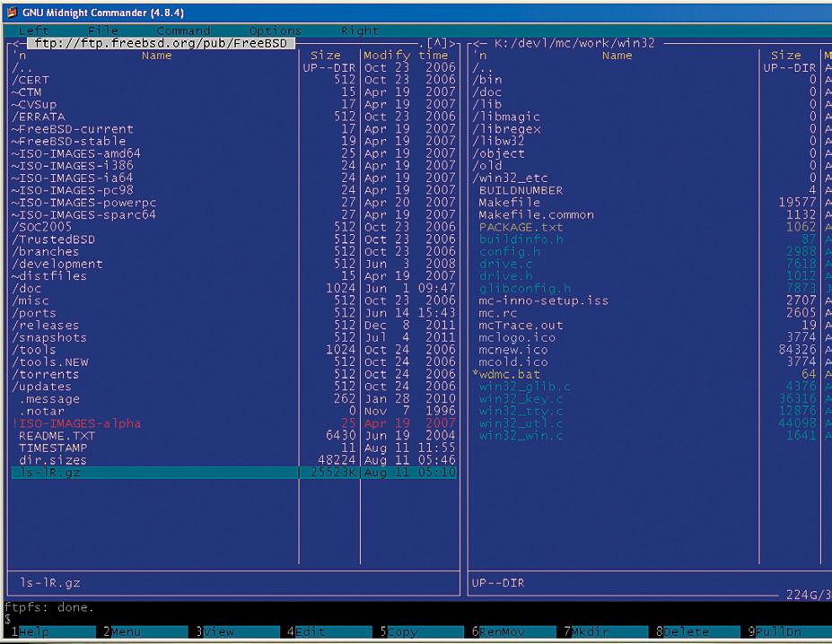Select the /development directory
Viewport: 832px width, 644px height.
57,264
